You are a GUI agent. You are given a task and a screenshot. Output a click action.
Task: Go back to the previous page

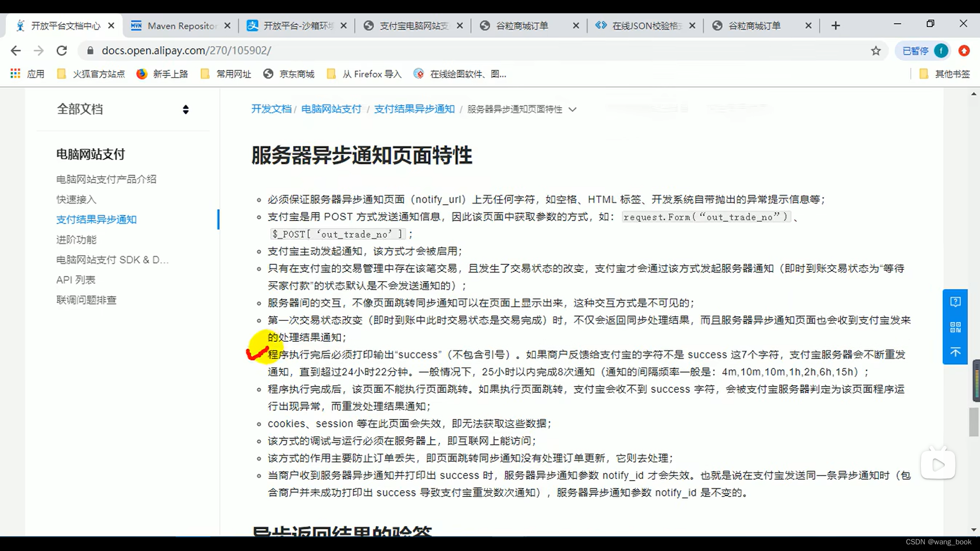pyautogui.click(x=16, y=51)
